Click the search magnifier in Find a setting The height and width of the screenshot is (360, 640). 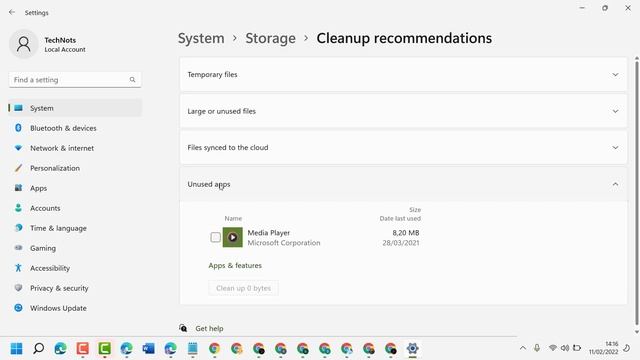pos(132,80)
